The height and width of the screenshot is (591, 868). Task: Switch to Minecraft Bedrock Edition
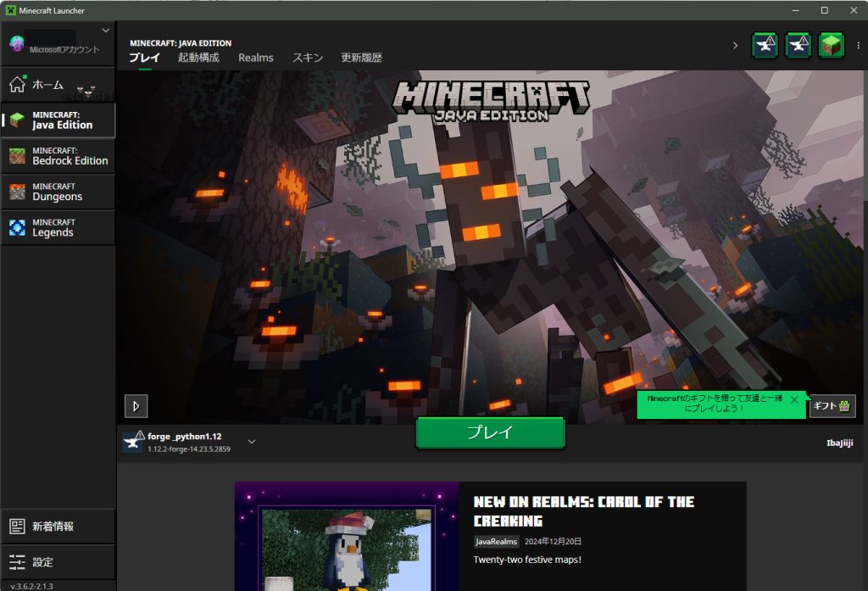(58, 156)
